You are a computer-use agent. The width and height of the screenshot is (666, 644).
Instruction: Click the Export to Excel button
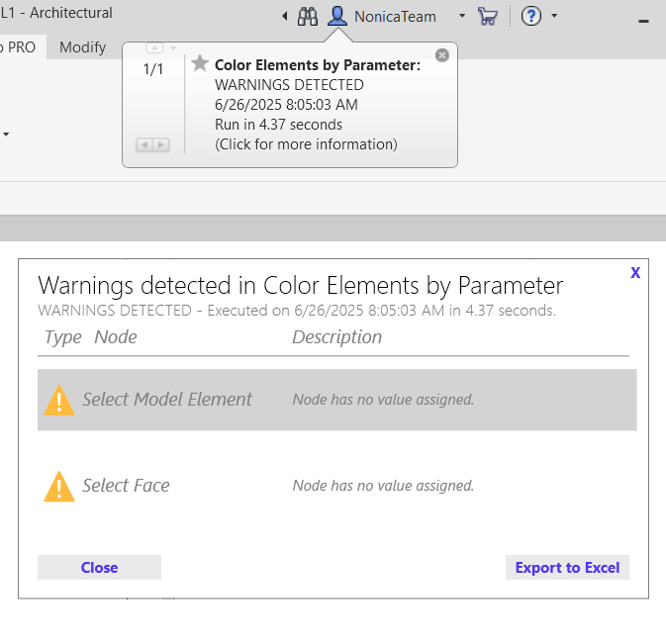coord(567,567)
